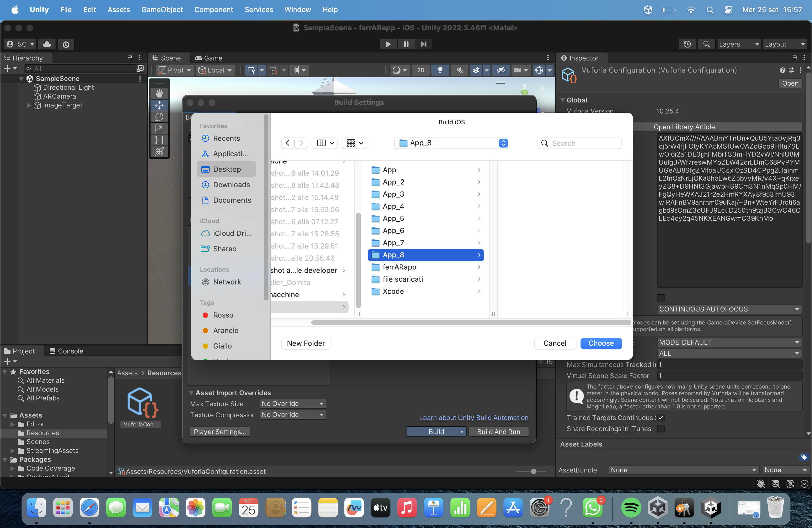The width and height of the screenshot is (812, 528).
Task: Select the Scale tool in Scene toolbar
Action: click(159, 128)
